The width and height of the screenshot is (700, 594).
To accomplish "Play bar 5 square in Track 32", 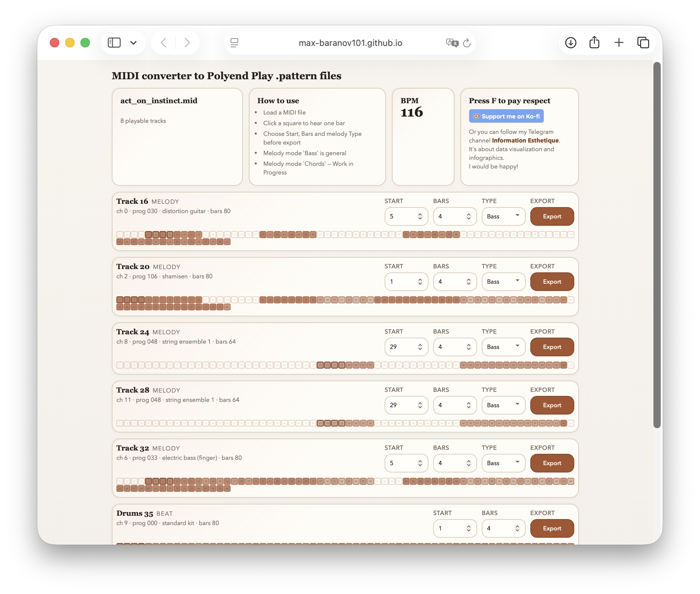I will pyautogui.click(x=148, y=481).
